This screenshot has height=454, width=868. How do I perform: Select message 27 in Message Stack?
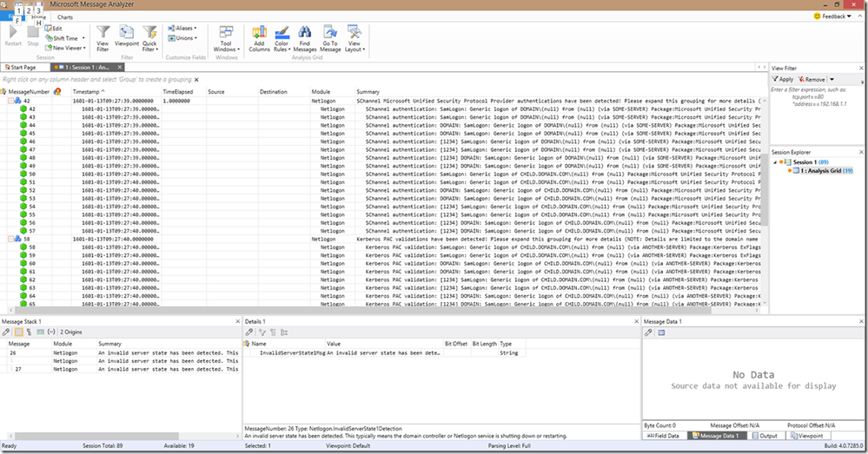121,370
